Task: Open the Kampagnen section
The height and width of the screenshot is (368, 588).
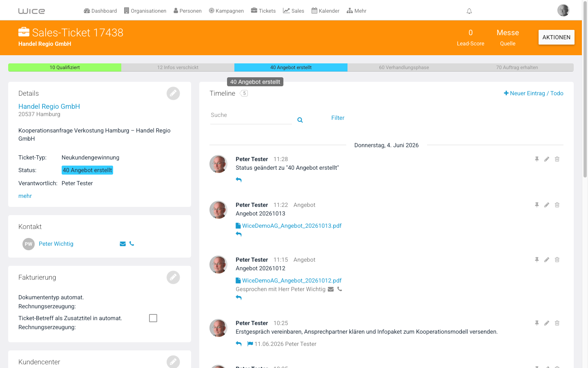Action: (226, 11)
